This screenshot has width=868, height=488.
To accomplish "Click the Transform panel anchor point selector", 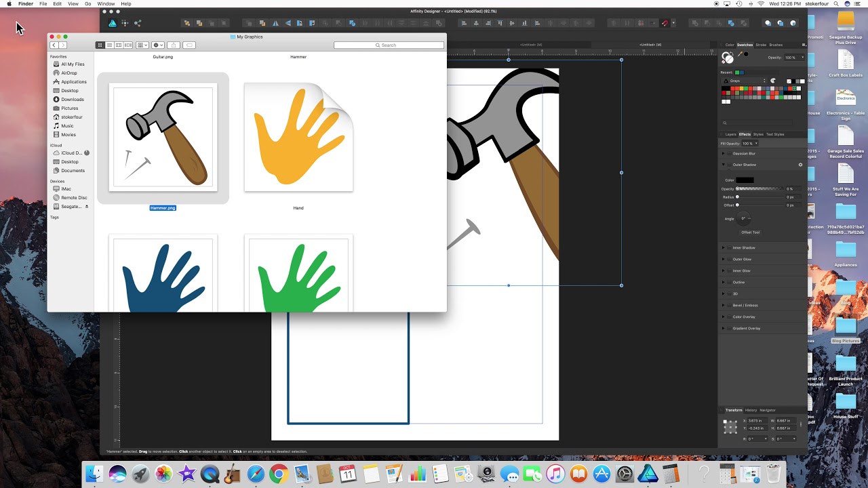I will [x=730, y=426].
